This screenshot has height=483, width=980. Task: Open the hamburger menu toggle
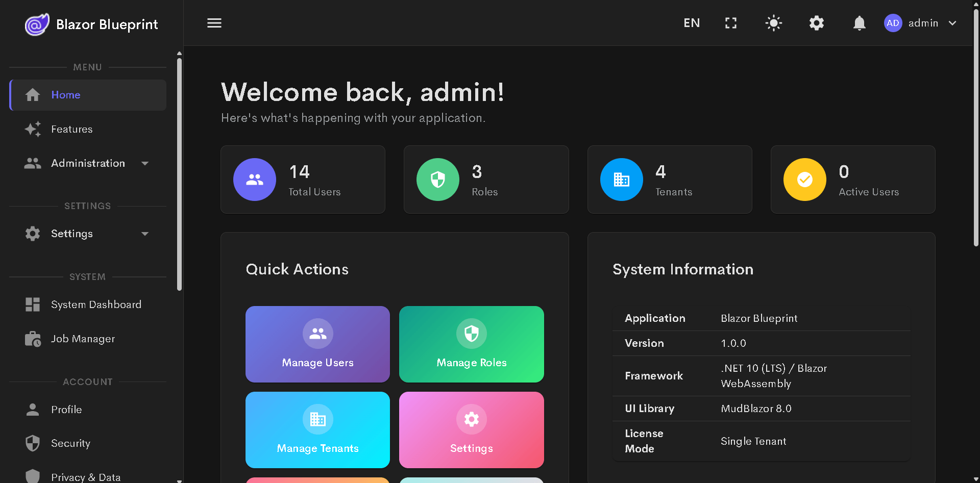click(x=214, y=23)
